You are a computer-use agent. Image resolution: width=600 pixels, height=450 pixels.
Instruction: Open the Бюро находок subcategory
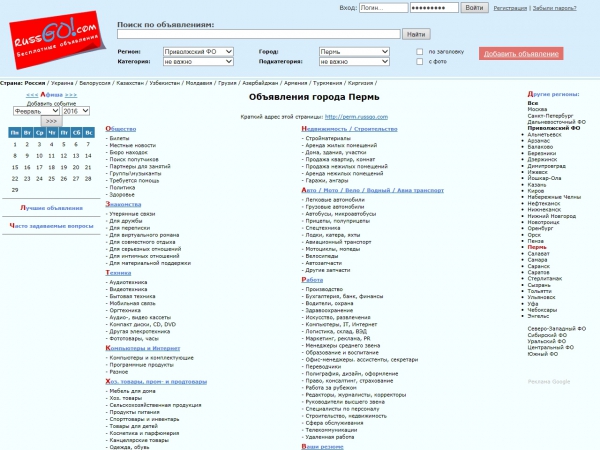click(129, 152)
